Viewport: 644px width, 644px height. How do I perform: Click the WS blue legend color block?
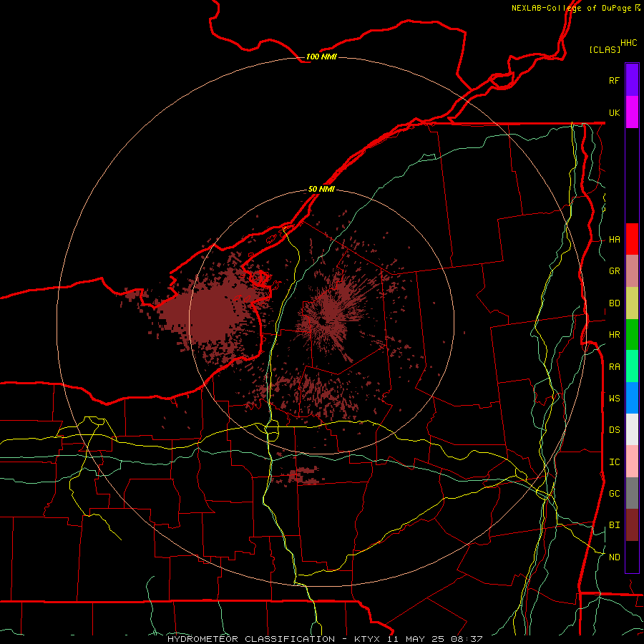click(632, 398)
